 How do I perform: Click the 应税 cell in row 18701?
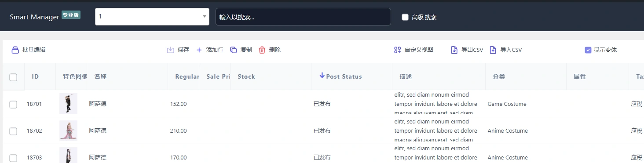pyautogui.click(x=637, y=104)
